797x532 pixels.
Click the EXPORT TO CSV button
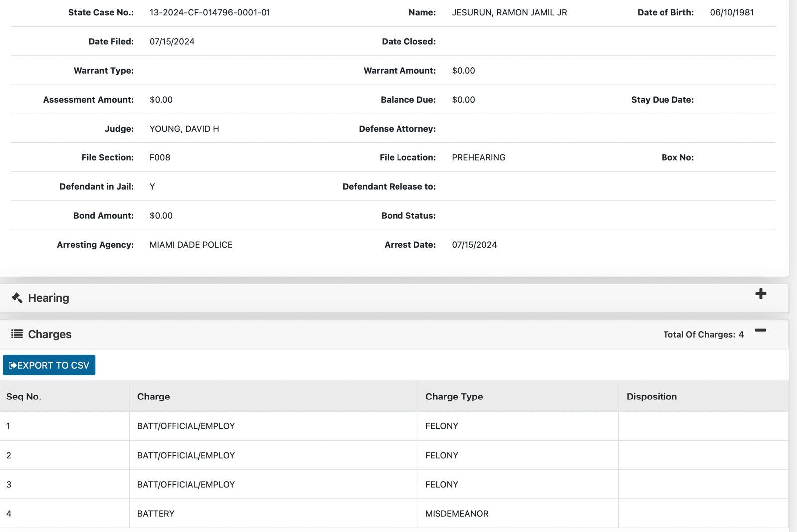coord(49,365)
